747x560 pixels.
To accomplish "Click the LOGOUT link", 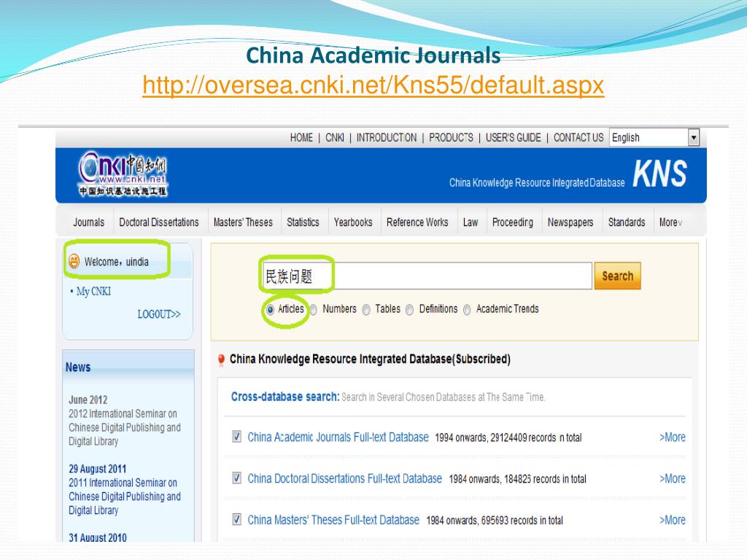I will 159,314.
